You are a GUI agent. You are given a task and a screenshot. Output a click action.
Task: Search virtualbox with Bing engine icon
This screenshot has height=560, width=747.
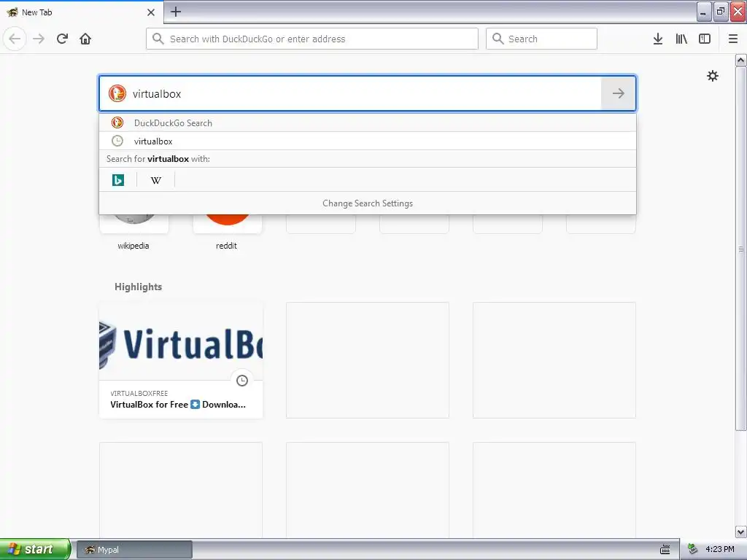[118, 180]
